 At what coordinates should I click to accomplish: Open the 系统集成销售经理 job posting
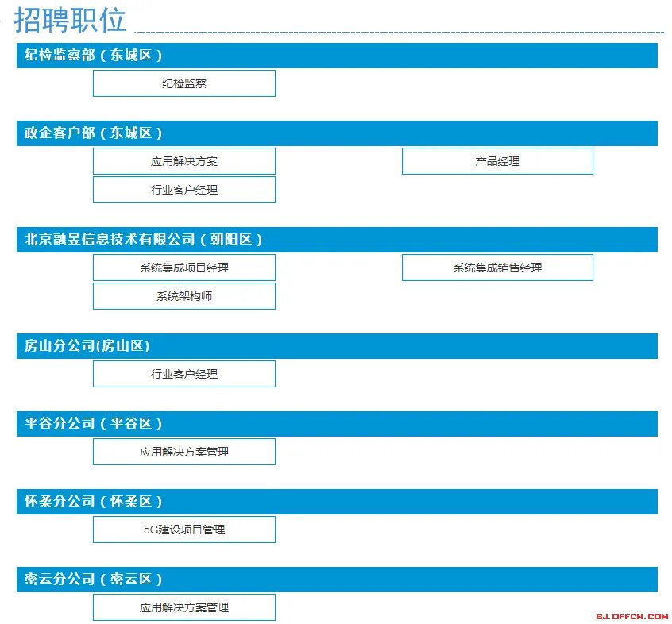coord(496,267)
